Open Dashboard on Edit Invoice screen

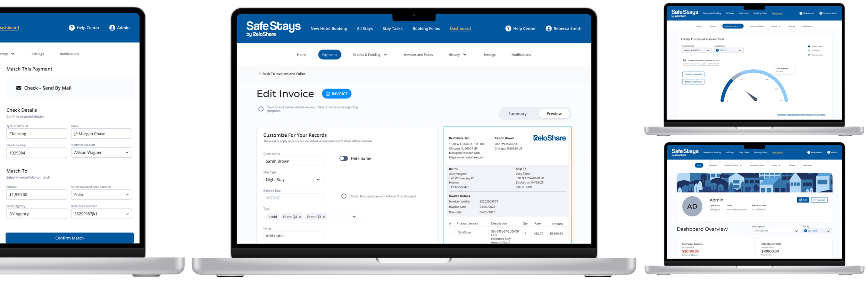[x=460, y=28]
